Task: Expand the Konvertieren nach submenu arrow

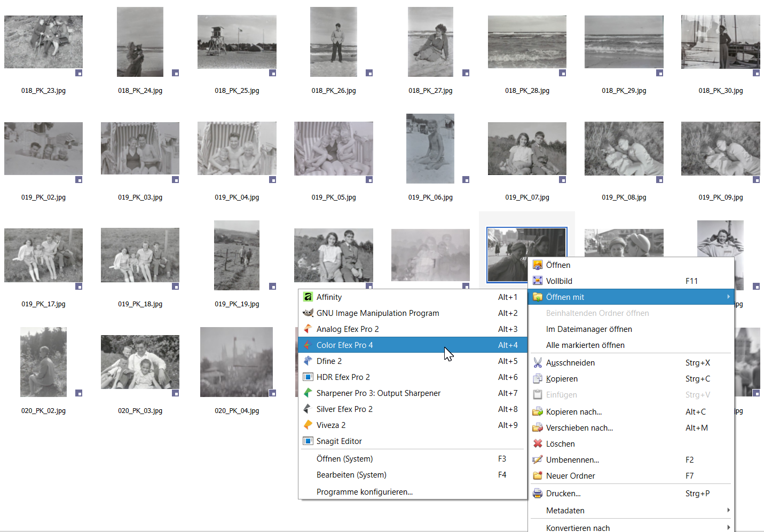Action: pyautogui.click(x=728, y=527)
